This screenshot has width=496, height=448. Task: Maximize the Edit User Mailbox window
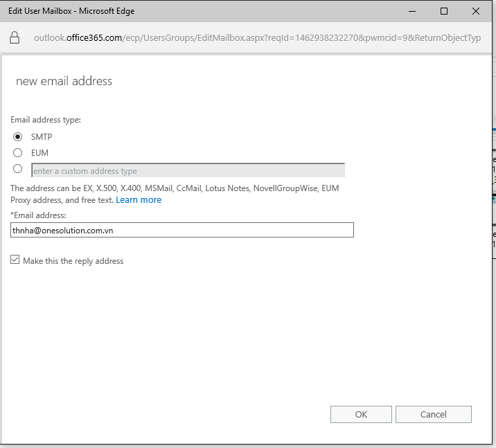pyautogui.click(x=444, y=11)
